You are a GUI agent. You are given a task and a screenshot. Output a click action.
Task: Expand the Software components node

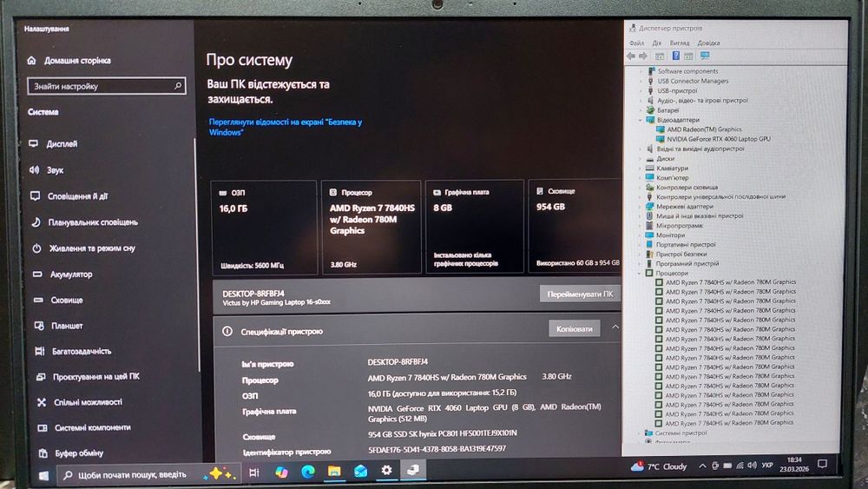coord(641,71)
